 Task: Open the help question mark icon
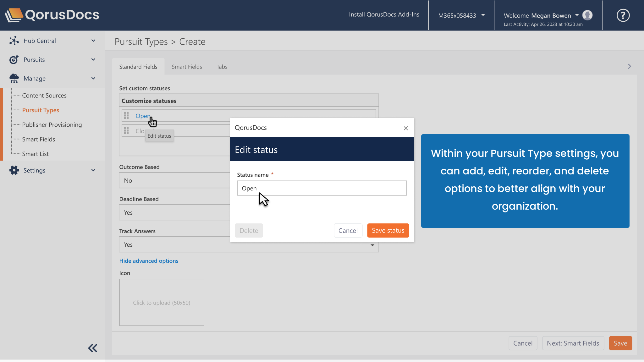(x=623, y=15)
